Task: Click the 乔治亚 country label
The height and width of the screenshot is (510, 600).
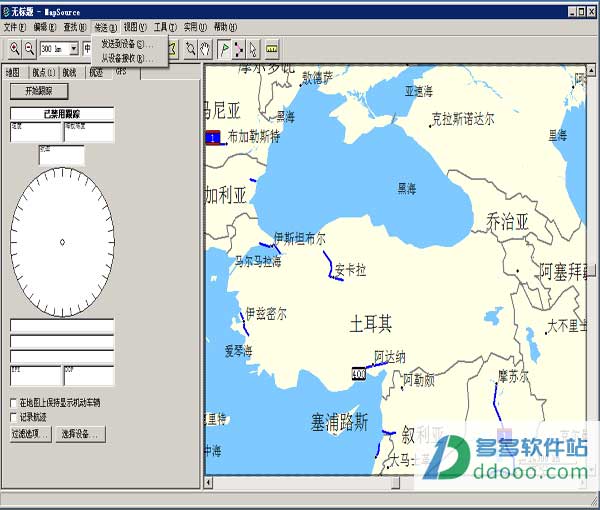Action: [x=507, y=222]
